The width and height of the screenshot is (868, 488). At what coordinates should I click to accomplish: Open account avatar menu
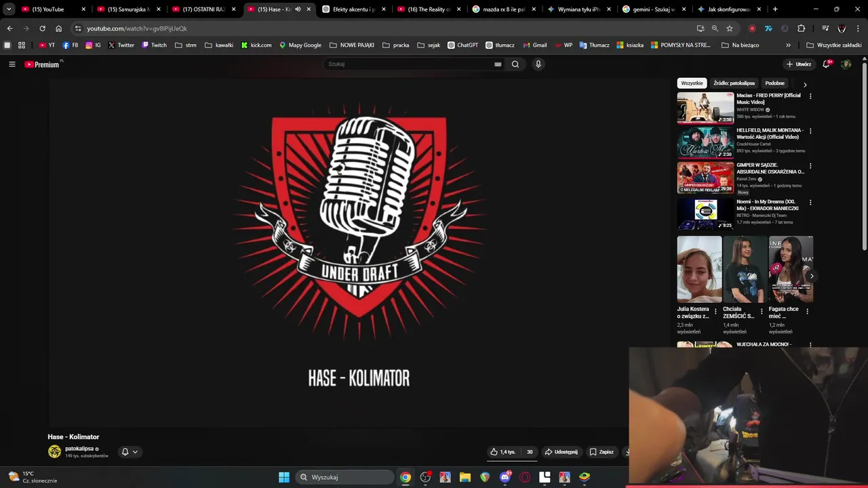846,64
